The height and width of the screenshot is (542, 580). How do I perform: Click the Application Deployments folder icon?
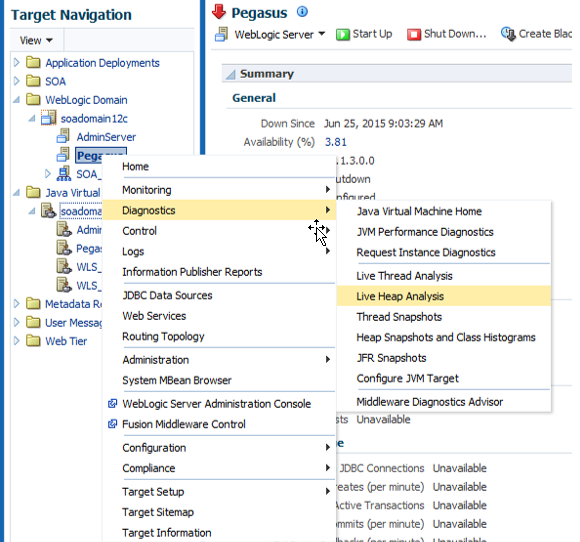33,63
